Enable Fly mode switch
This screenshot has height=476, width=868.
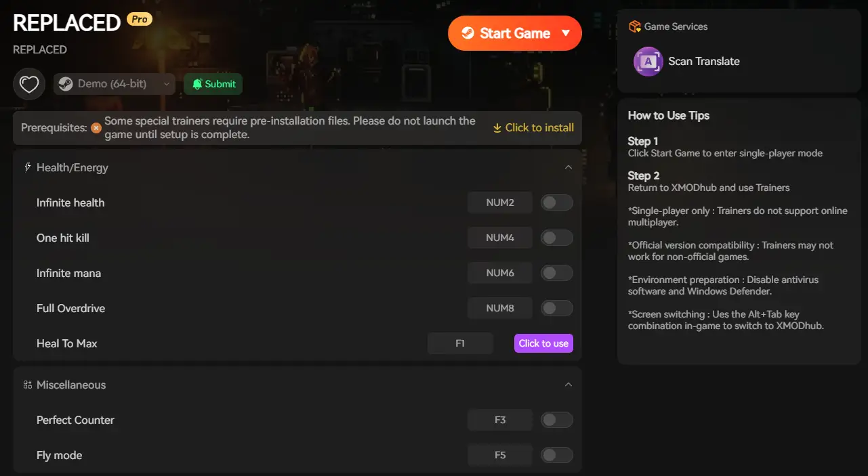pyautogui.click(x=556, y=455)
